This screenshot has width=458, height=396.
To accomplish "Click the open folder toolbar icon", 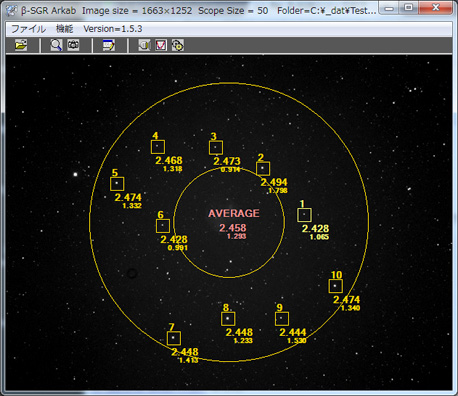I will (x=21, y=45).
